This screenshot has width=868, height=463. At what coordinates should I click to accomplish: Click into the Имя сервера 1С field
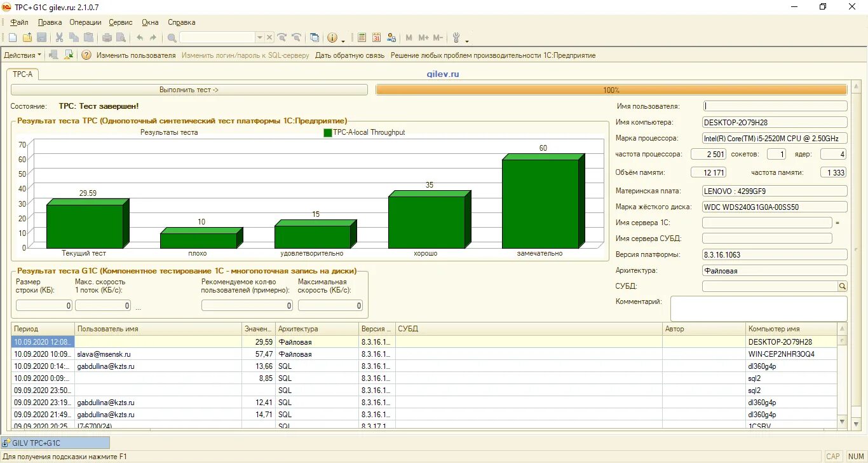(x=767, y=223)
